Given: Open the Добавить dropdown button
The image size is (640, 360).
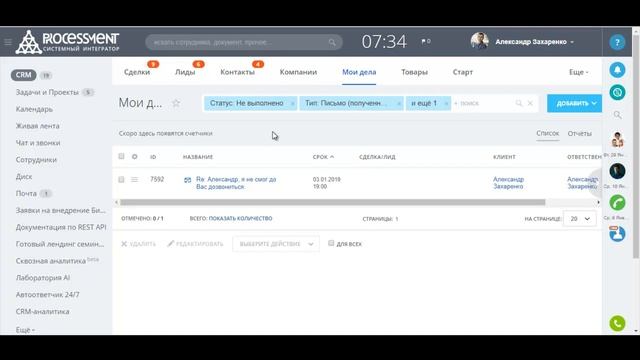Looking at the screenshot, I should click(574, 103).
